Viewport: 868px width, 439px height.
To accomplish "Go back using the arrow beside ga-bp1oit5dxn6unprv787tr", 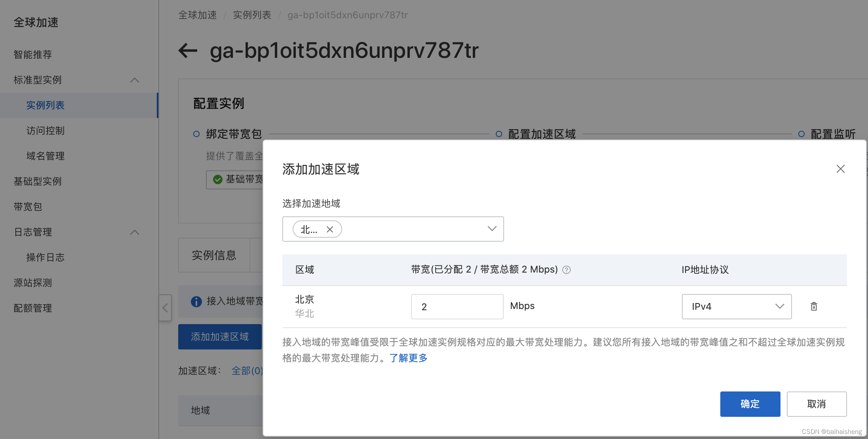I will (187, 51).
